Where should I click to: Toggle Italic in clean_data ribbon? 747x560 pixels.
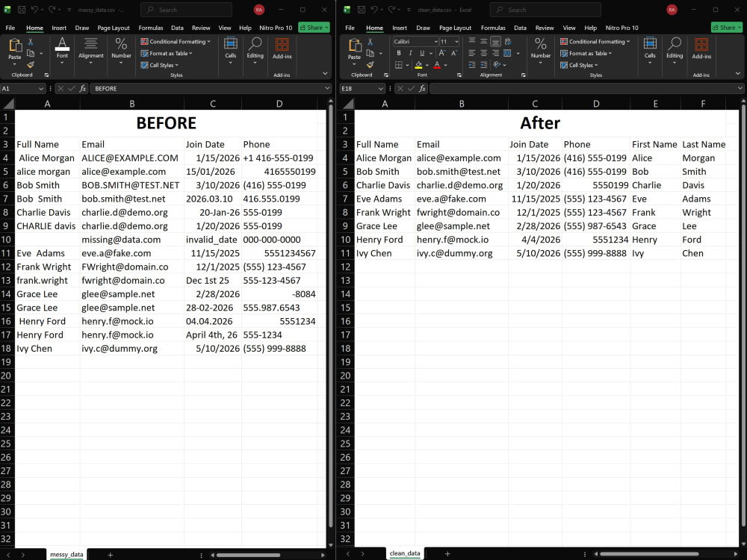pyautogui.click(x=410, y=53)
